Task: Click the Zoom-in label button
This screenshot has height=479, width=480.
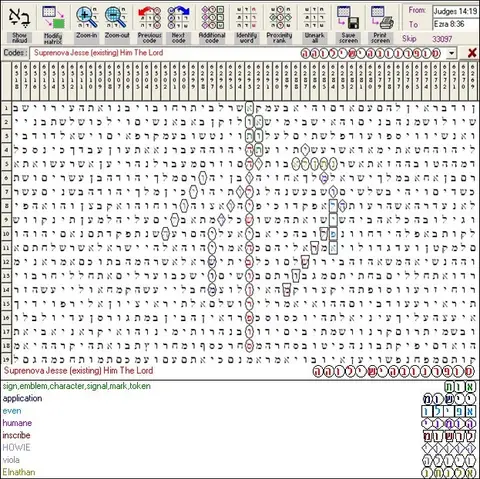Action: 87,35
